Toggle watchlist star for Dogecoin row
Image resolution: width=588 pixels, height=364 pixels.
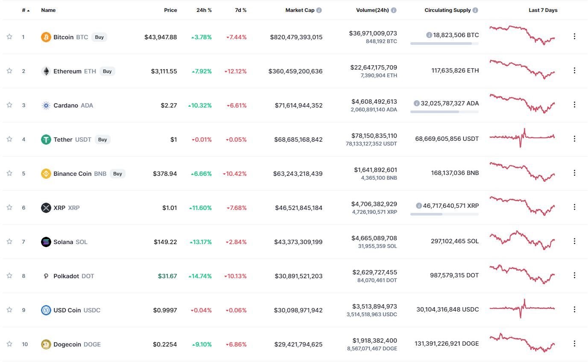point(9,344)
